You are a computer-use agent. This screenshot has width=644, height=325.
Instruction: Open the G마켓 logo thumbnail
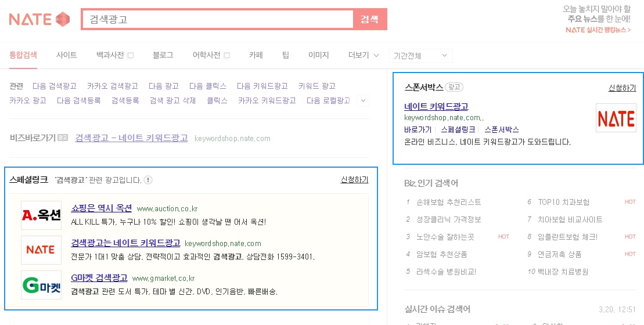pos(41,285)
